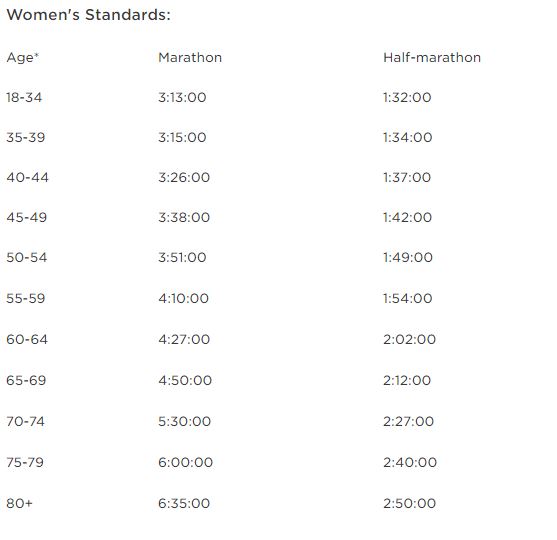Click the Marathon column header
The width and height of the screenshot is (557, 540).
coord(190,58)
